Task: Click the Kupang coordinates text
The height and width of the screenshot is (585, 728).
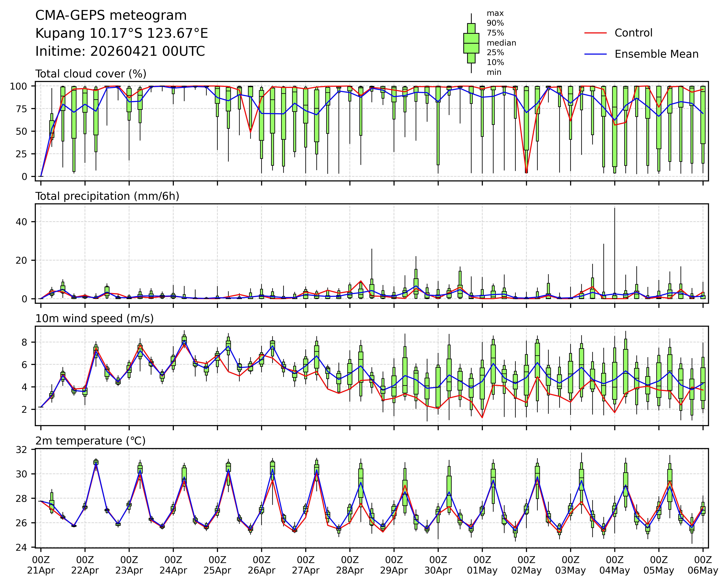Action: [x=122, y=33]
